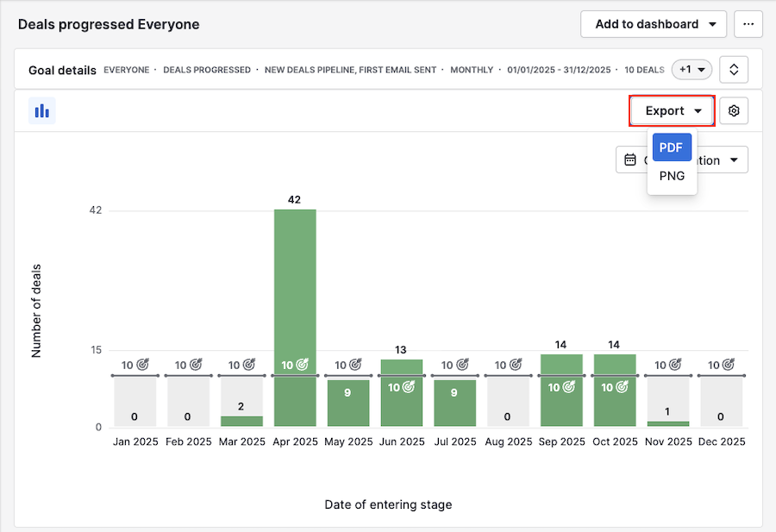776x532 pixels.
Task: Expand the +1 additional filters pill
Action: pos(692,69)
